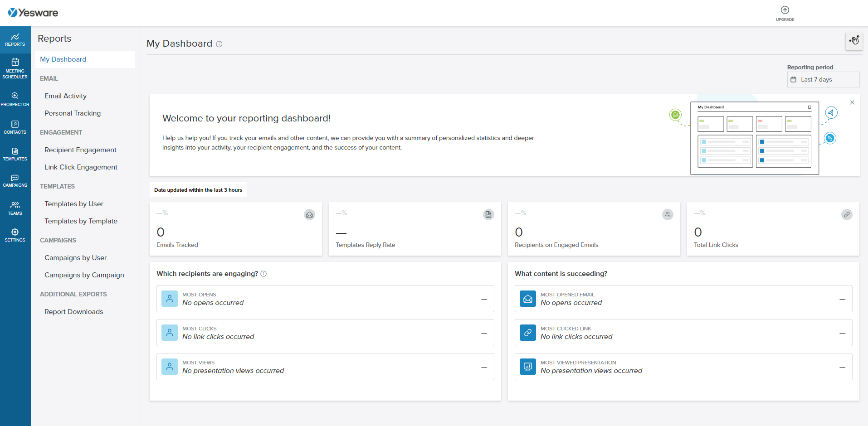Image resolution: width=868 pixels, height=426 pixels.
Task: Click the Emails Tracked stat card
Action: 236,229
